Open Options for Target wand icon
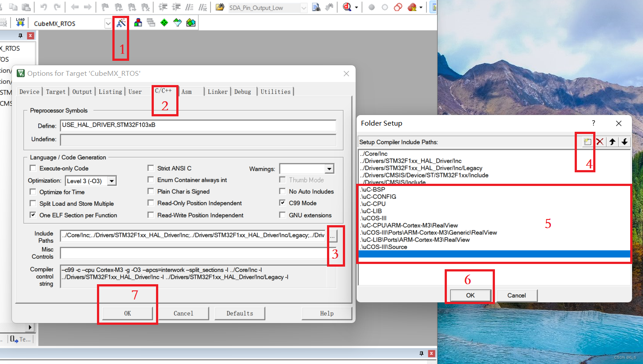This screenshot has width=643, height=364. tap(121, 23)
